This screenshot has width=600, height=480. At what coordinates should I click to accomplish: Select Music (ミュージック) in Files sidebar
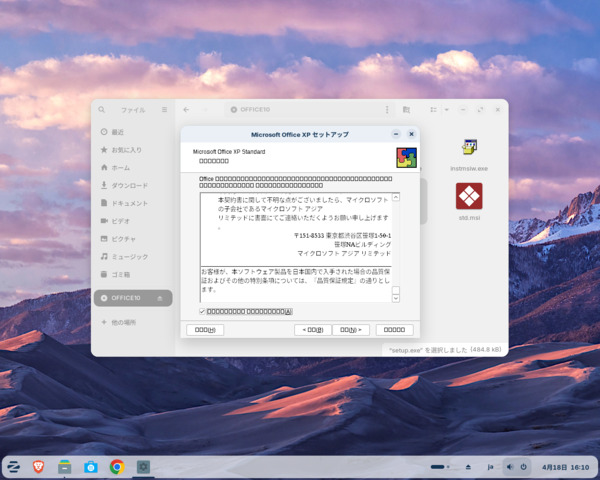[133, 256]
